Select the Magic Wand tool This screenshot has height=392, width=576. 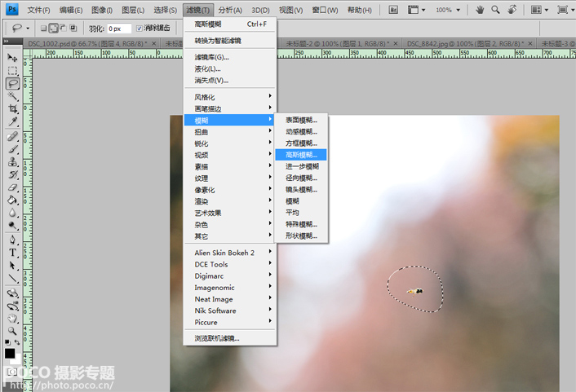(x=12, y=96)
